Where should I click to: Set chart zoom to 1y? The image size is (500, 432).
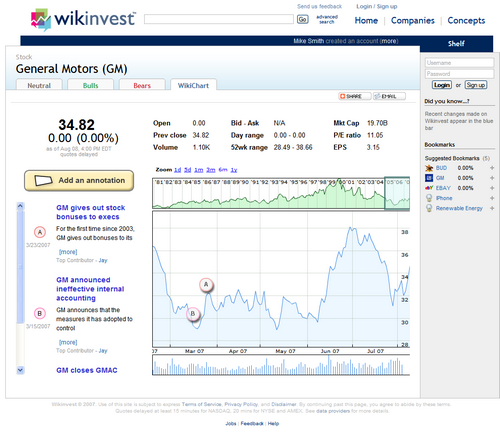click(234, 170)
